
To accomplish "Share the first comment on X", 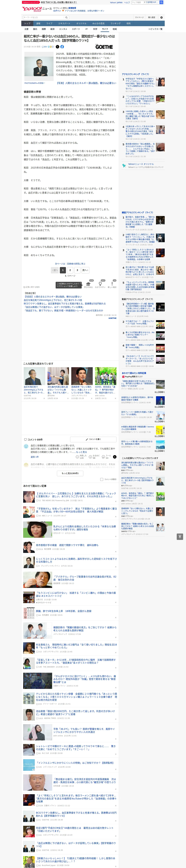I will [x=115, y=457].
